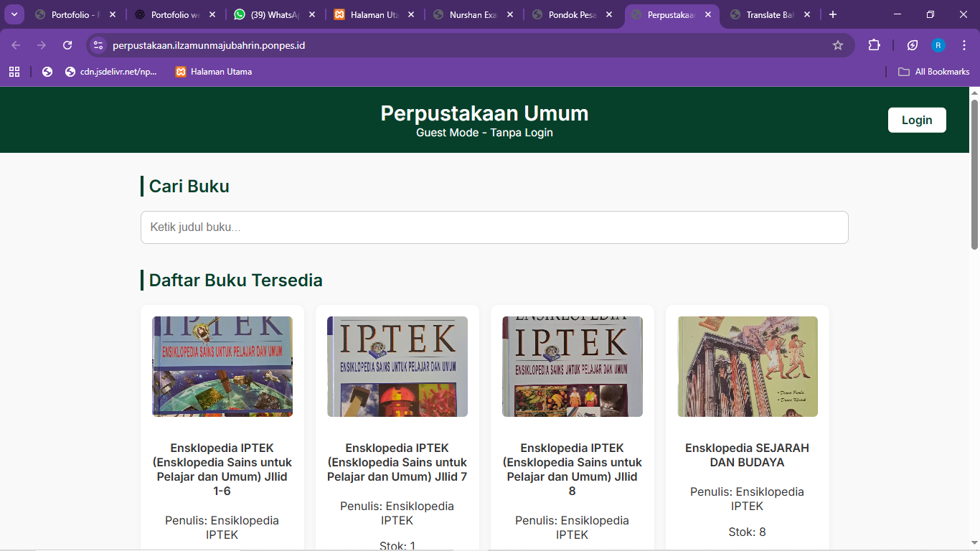
Task: Open the three-dot Chrome menu
Action: tap(964, 44)
